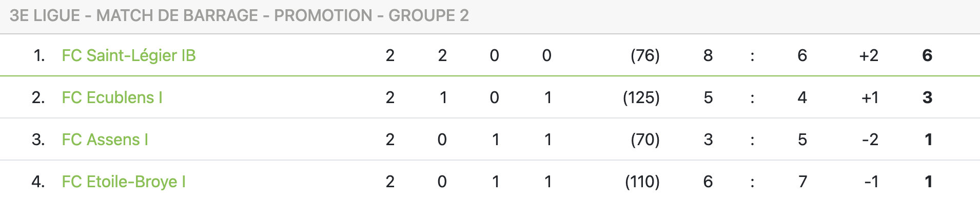Select the rank number 2. cell
The image size is (980, 198).
(x=38, y=97)
